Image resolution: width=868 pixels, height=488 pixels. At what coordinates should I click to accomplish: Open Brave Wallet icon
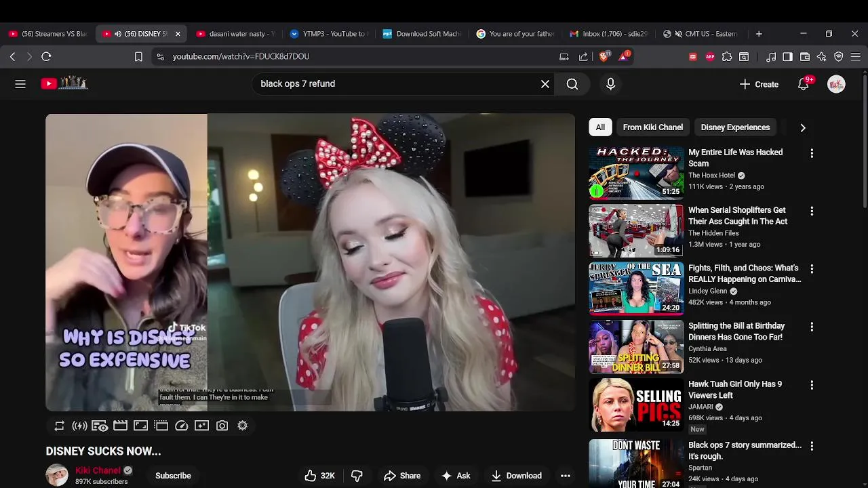click(805, 57)
